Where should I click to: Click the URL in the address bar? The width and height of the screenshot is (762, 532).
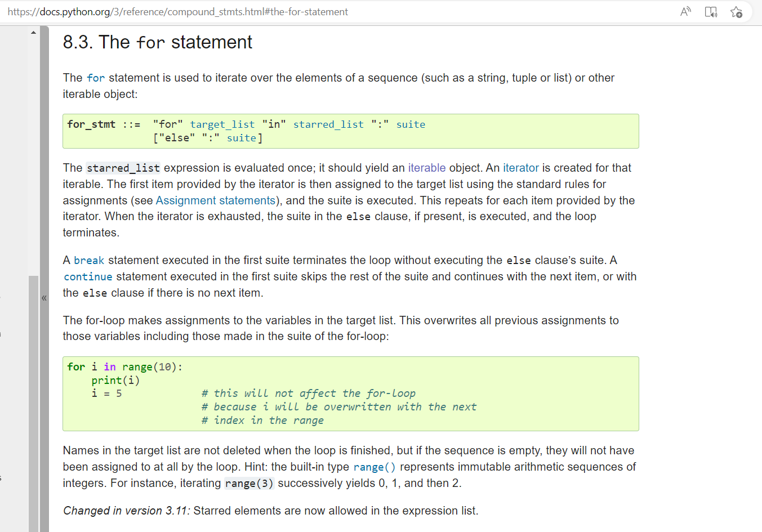coord(178,12)
